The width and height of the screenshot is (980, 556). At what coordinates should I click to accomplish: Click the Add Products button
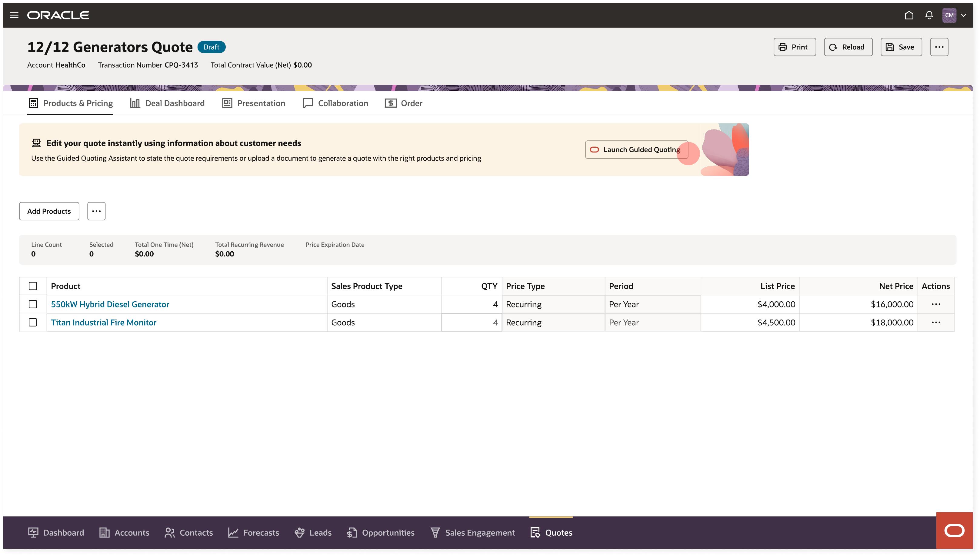[49, 211]
